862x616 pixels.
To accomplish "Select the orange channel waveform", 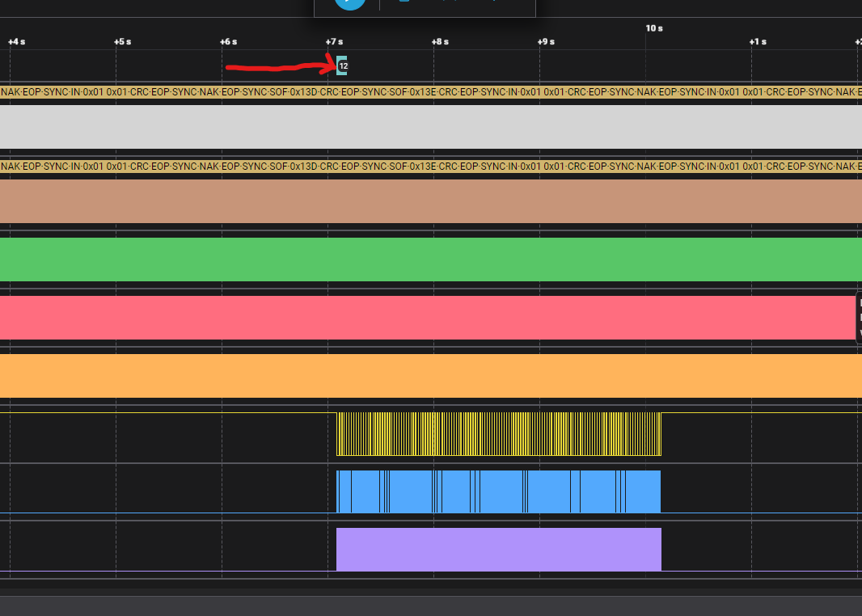I will pos(430,375).
